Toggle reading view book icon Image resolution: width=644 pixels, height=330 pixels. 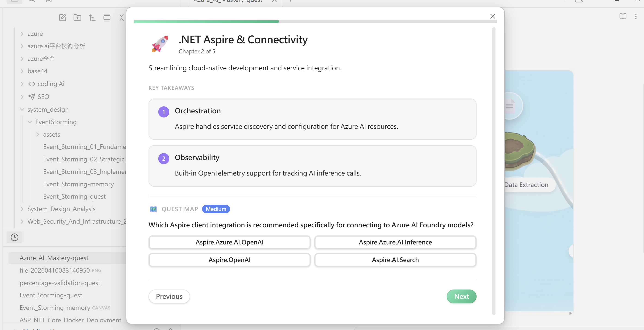pos(623,16)
